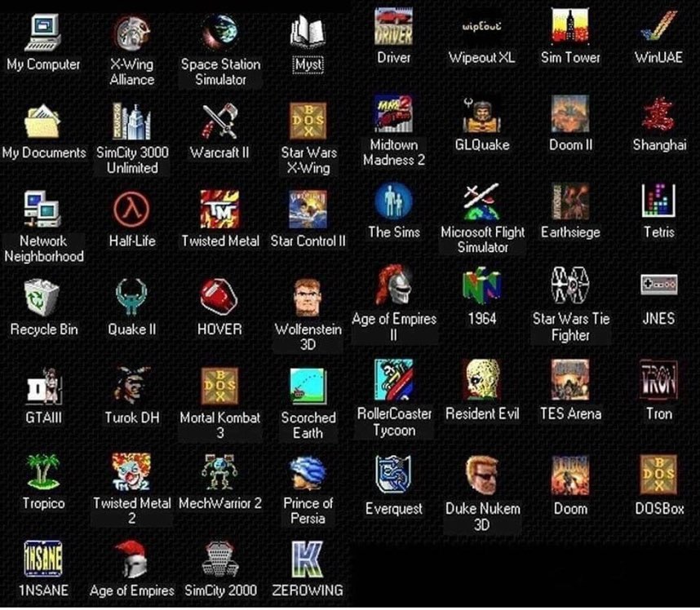Click the Age of Empires helmet icon
700x610 pixels.
(131, 559)
